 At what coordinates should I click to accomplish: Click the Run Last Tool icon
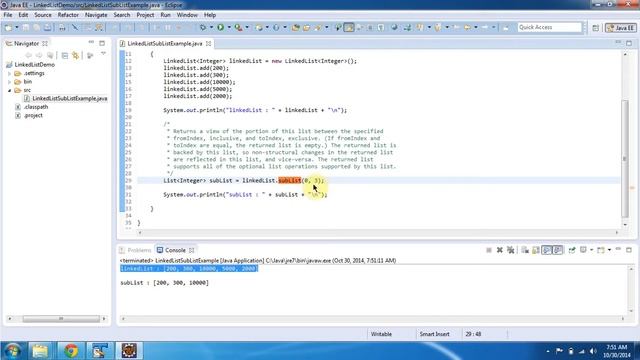[238, 27]
